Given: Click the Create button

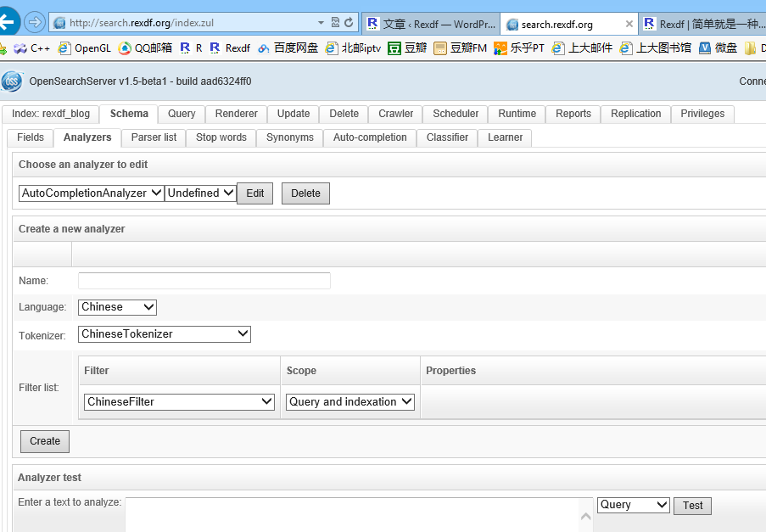Looking at the screenshot, I should pyautogui.click(x=44, y=441).
